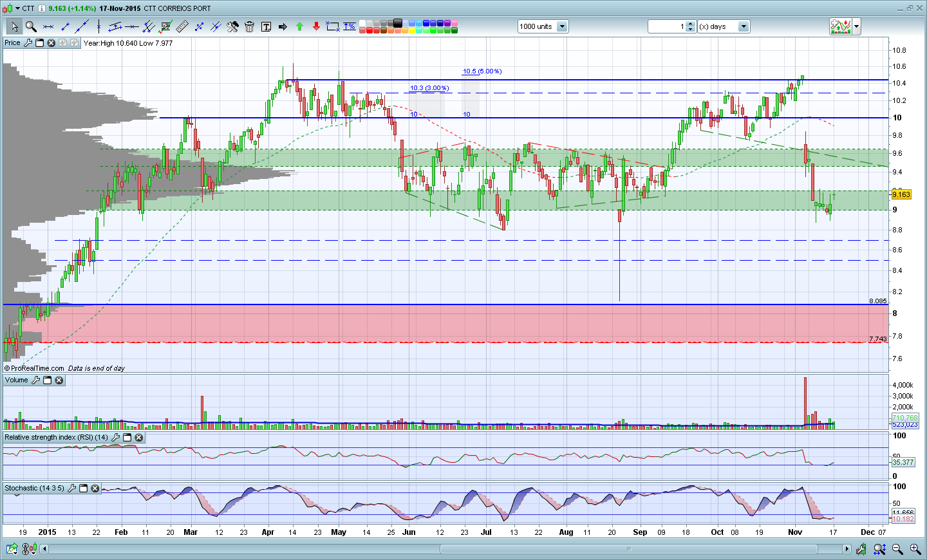Screen dimensions: 927x560
Task: Click the zoom out magnifier at bottom right
Action: [897, 549]
